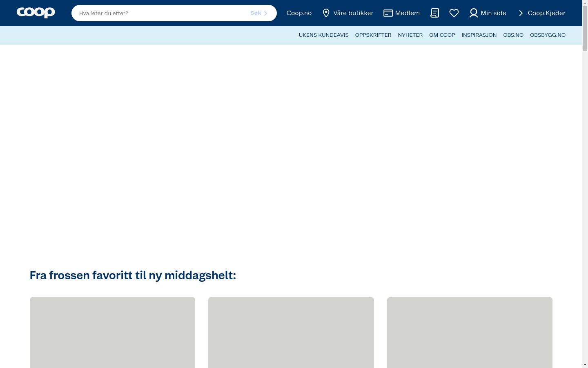Click the Min side profile icon
The width and height of the screenshot is (588, 368).
[x=474, y=13]
